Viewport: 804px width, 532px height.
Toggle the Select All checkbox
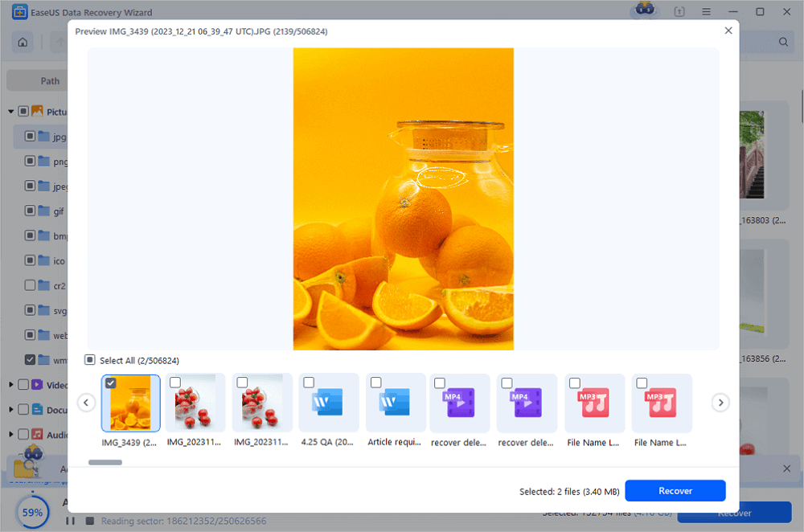pos(91,360)
